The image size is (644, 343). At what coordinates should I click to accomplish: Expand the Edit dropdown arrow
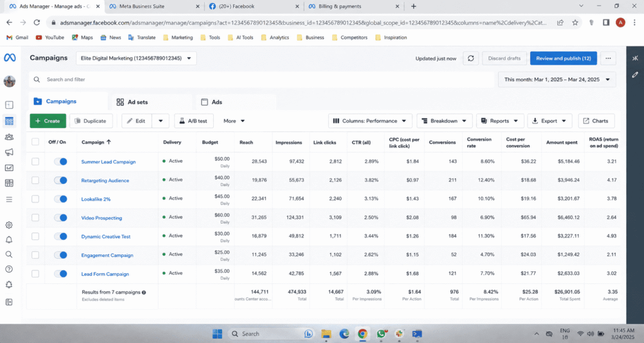pyautogui.click(x=160, y=121)
